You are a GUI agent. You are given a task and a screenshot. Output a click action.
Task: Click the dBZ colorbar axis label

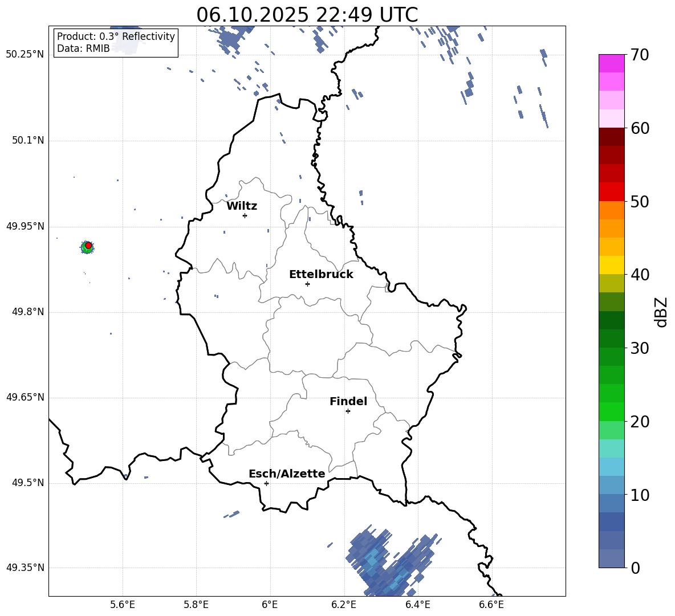point(661,312)
